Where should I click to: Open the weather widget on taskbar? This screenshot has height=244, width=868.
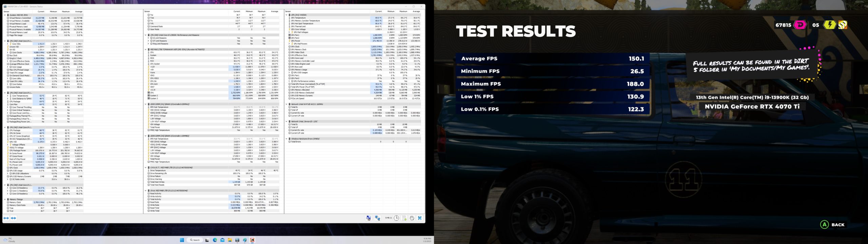[9, 240]
